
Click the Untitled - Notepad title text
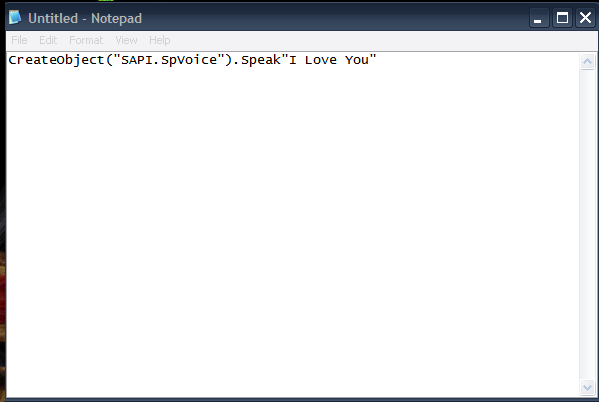click(85, 18)
